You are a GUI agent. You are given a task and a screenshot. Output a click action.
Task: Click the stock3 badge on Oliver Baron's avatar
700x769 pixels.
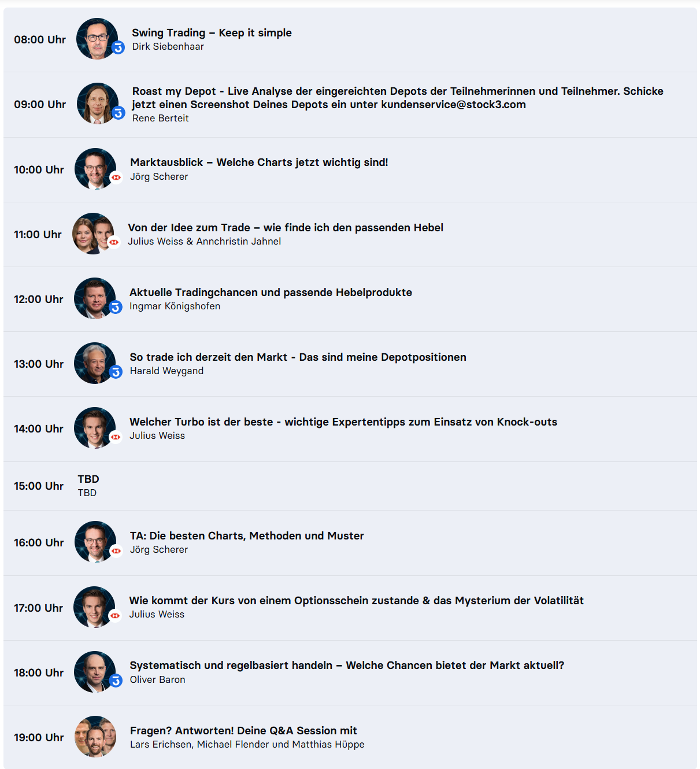[x=116, y=681]
